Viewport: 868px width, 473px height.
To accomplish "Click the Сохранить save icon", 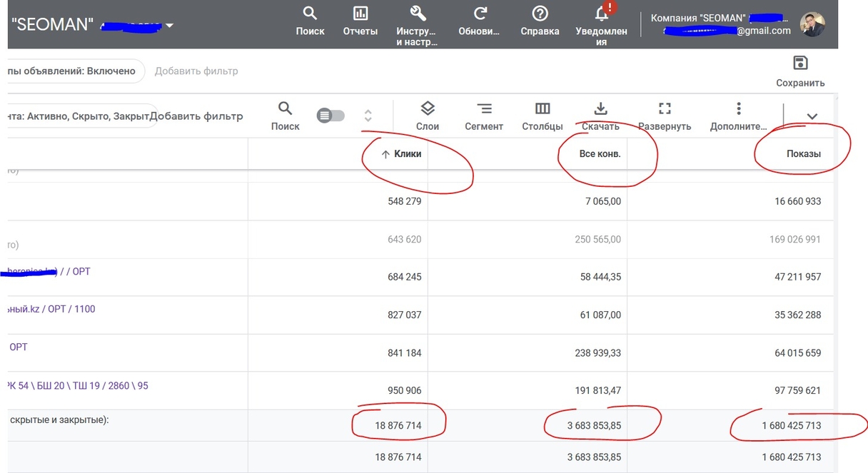I will [800, 63].
